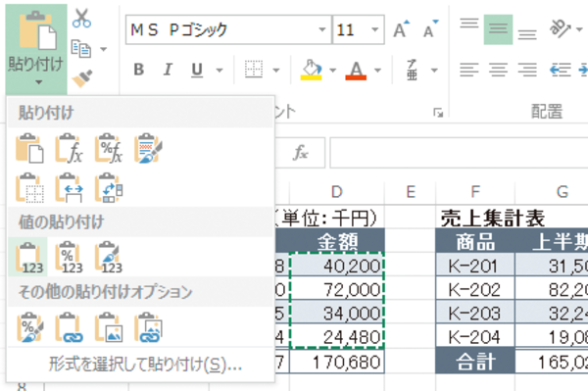Image resolution: width=588 pixels, height=391 pixels.
Task: Choose Paste Link option
Action: [69, 327]
